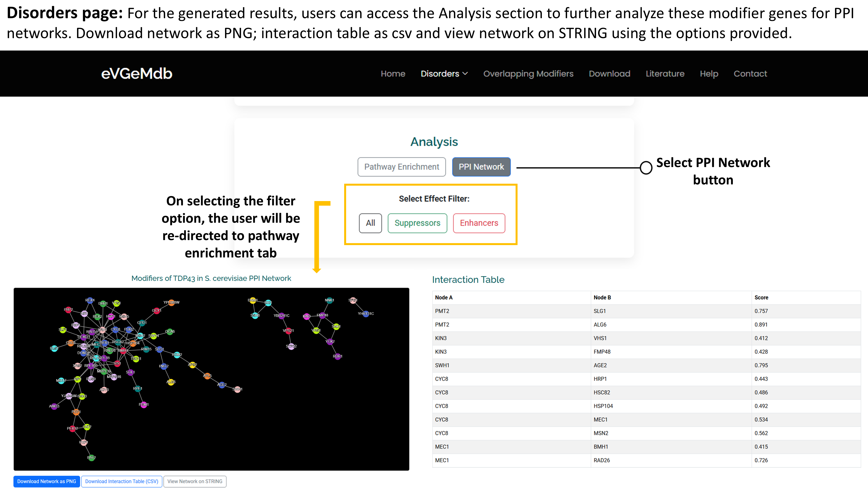Click the PGM1 network node

tap(144, 404)
